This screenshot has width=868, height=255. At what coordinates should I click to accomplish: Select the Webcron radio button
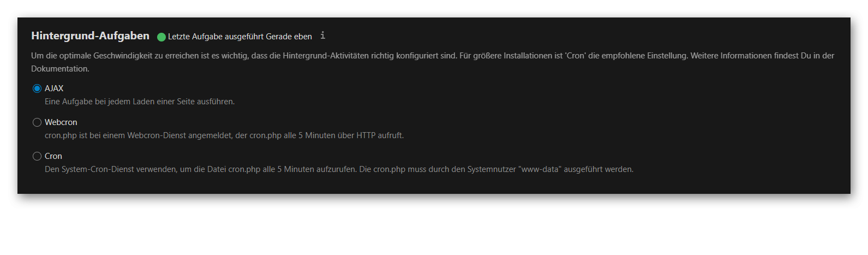pyautogui.click(x=37, y=122)
